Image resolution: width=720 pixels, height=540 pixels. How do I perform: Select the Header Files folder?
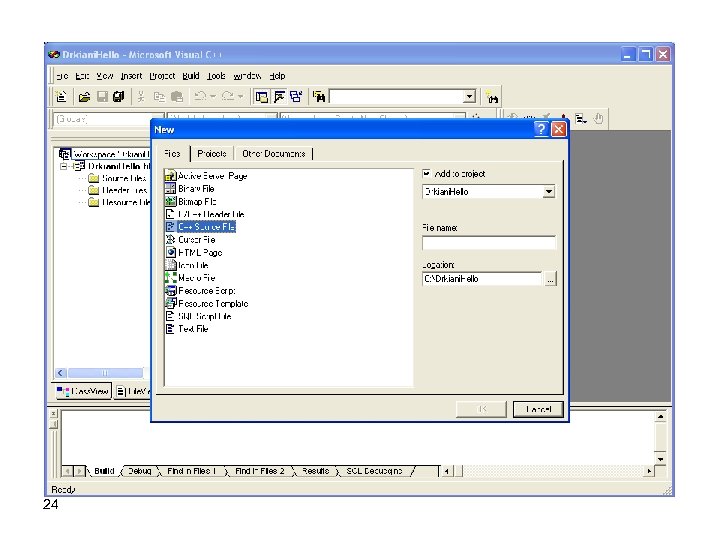tap(118, 190)
